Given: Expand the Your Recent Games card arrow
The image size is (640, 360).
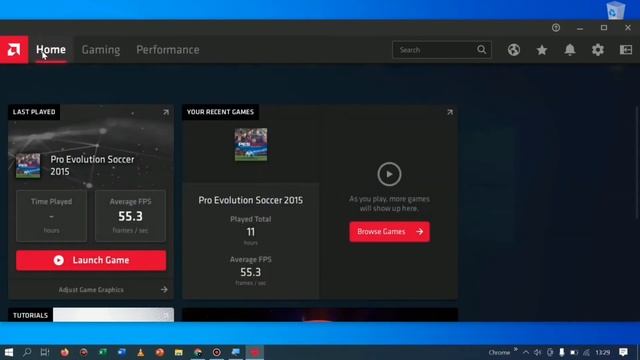Looking at the screenshot, I should click(450, 112).
